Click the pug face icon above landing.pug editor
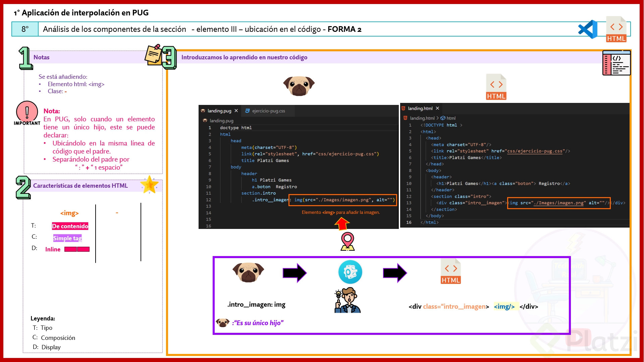The height and width of the screenshot is (362, 644). pos(299,85)
